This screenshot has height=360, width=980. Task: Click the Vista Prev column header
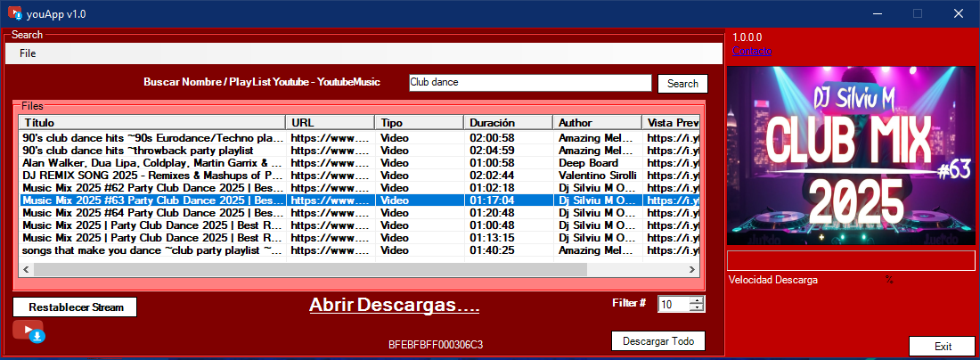coord(671,122)
